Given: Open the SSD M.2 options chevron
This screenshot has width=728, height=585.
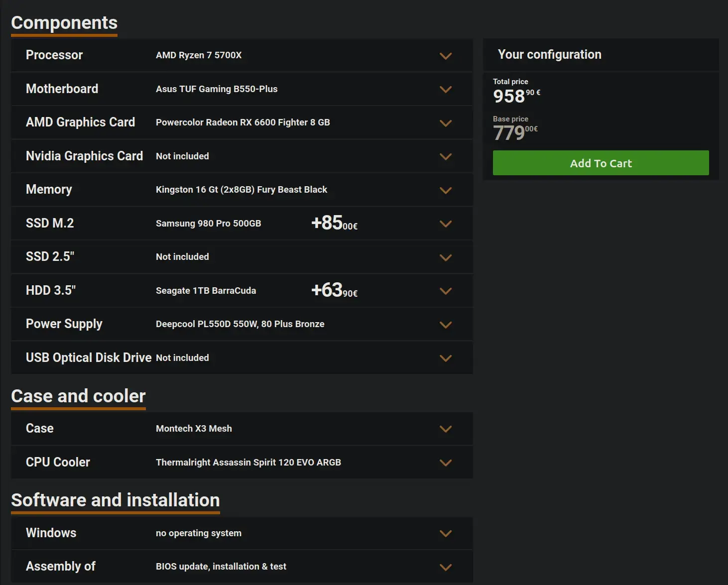Looking at the screenshot, I should (x=446, y=224).
